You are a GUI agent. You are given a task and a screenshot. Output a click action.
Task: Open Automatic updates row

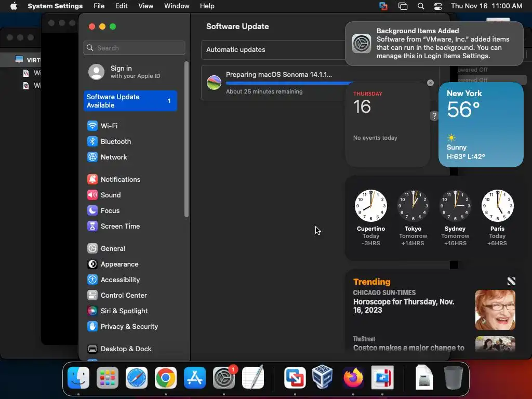click(x=273, y=49)
